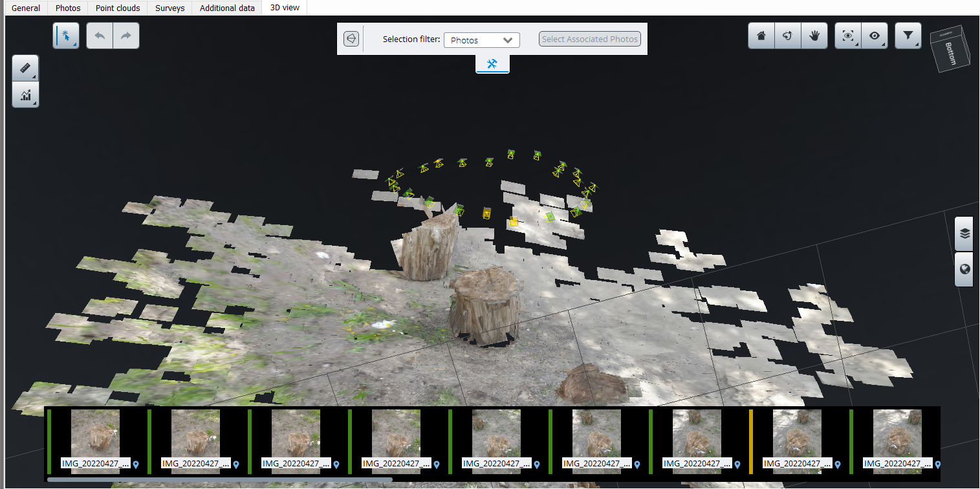The width and height of the screenshot is (980, 489).
Task: Activate the selection cursor tool
Action: (65, 36)
